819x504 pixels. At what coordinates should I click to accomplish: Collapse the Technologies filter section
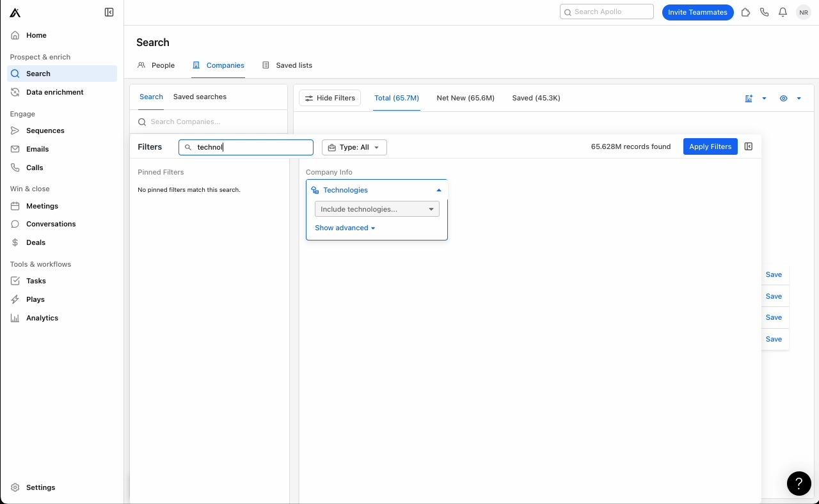click(x=439, y=190)
